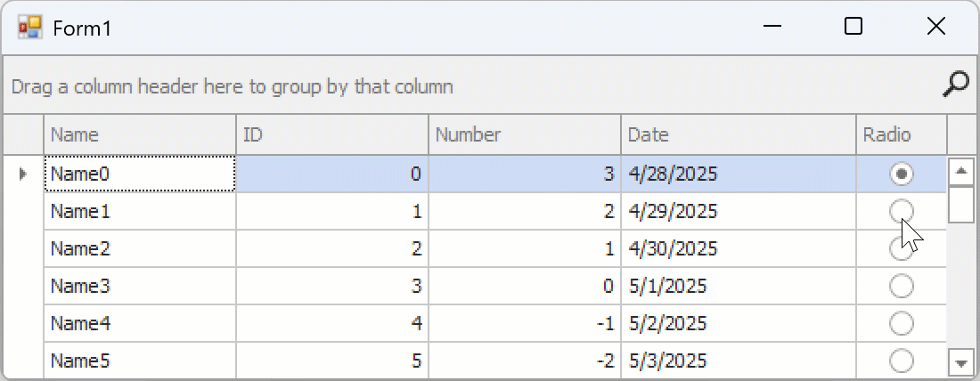The image size is (980, 381).
Task: Click the Radio column header
Action: tap(902, 134)
